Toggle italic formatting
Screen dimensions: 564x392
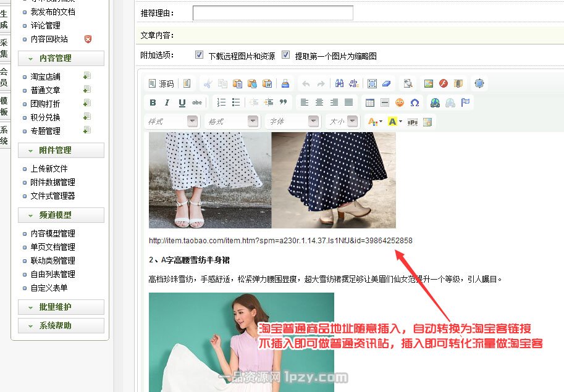167,102
